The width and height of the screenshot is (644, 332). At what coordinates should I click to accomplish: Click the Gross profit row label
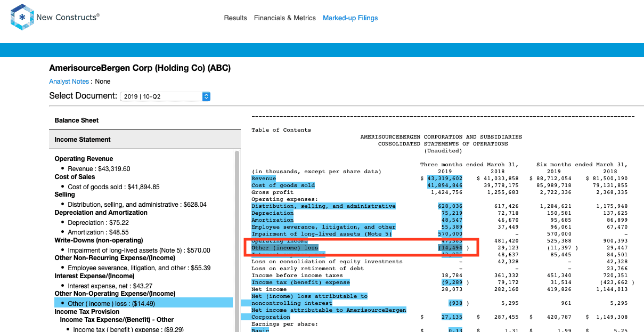point(272,192)
